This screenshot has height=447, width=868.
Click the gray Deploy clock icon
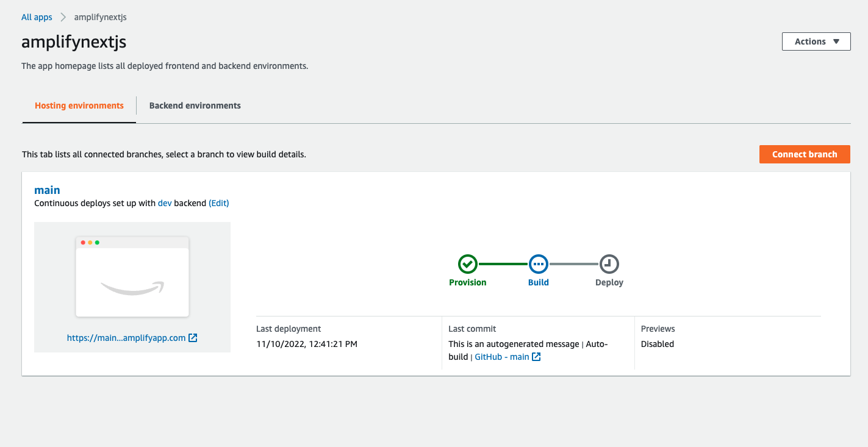coord(609,264)
